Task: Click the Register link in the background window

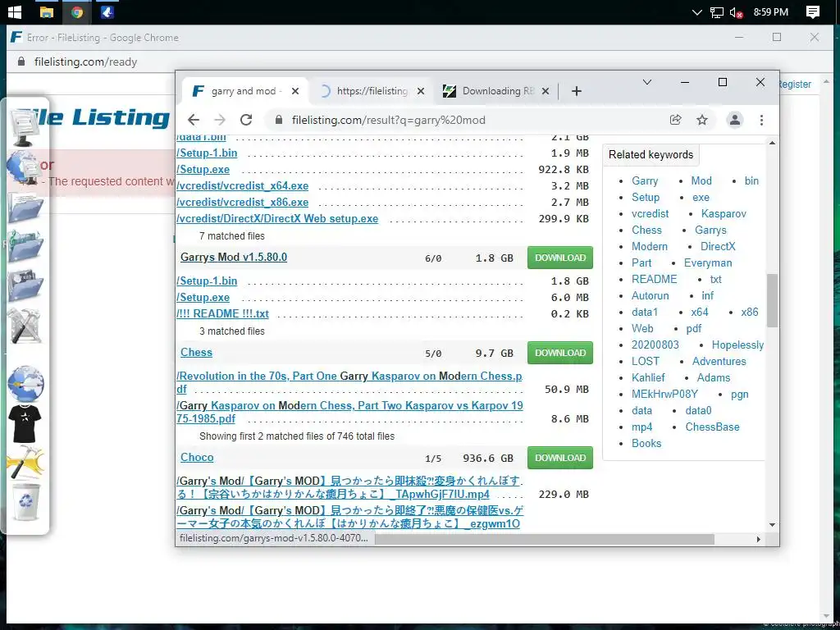Action: pos(795,84)
